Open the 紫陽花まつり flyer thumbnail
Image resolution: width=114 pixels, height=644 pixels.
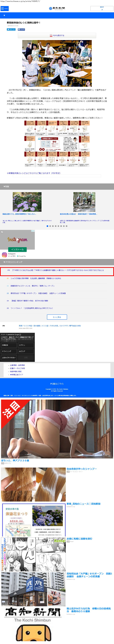(33, 519)
